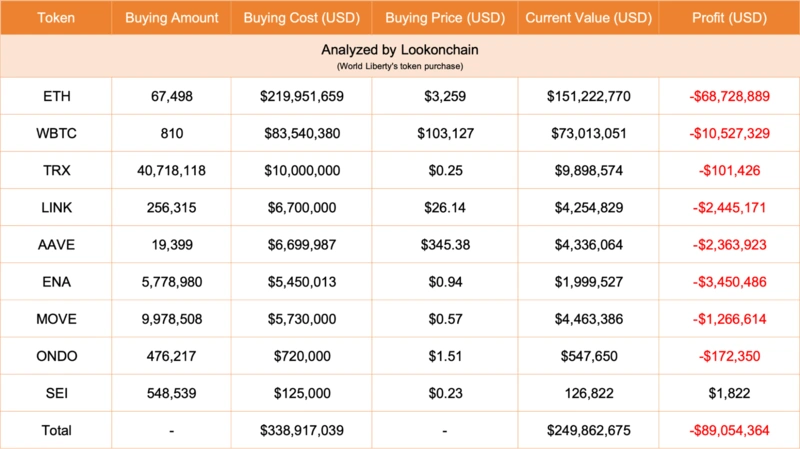Select the WBTC token cell
This screenshot has height=449, width=800.
point(56,133)
